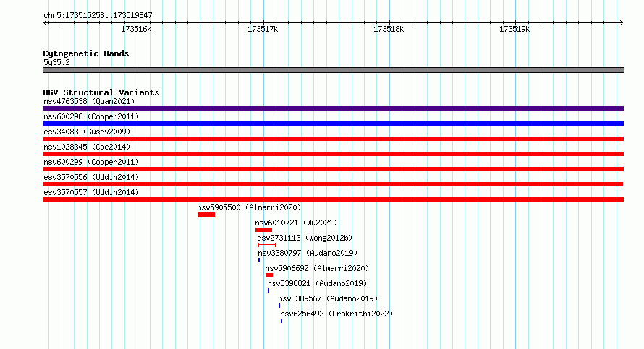The image size is (644, 349).
Task: Click the 173516k ruler tick label
Action: coord(136,29)
